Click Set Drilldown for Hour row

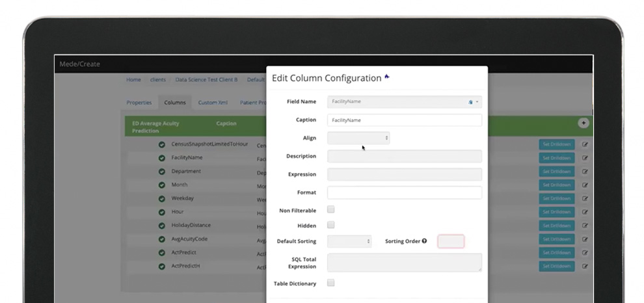(x=557, y=212)
